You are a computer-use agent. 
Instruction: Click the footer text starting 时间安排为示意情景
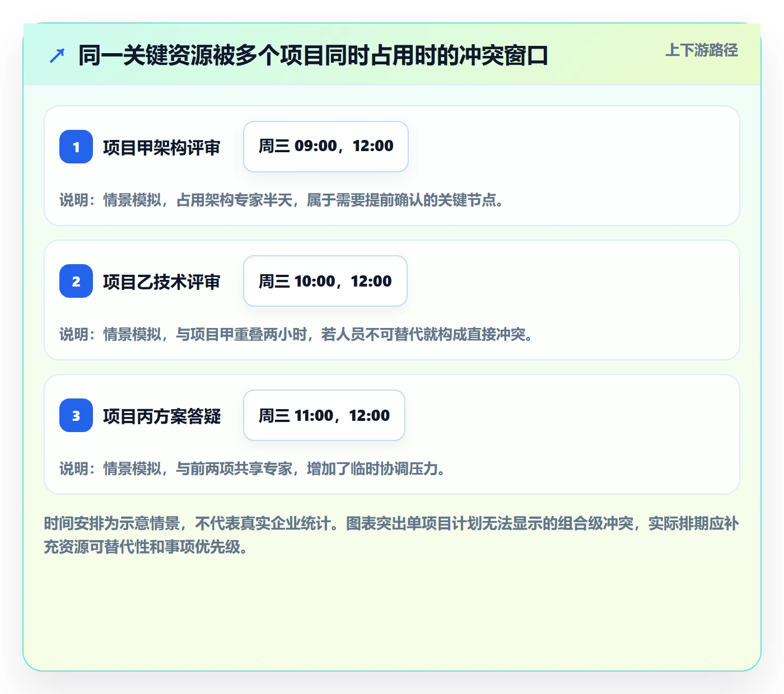coord(391,534)
